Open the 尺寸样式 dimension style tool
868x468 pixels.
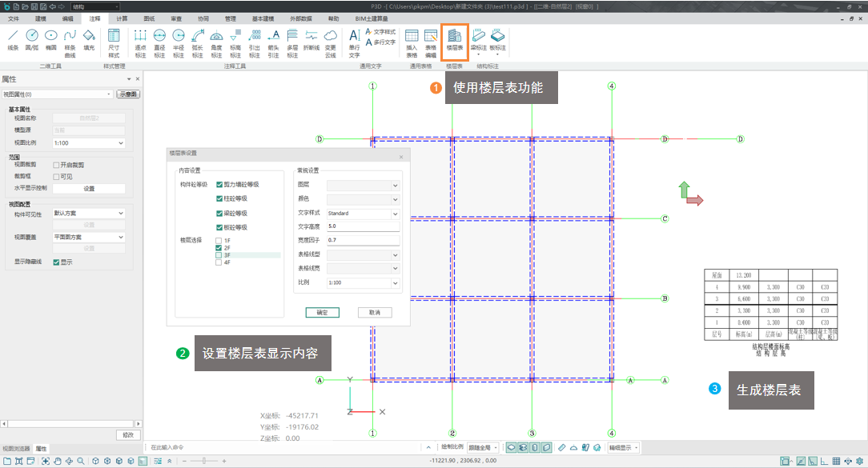[114, 42]
